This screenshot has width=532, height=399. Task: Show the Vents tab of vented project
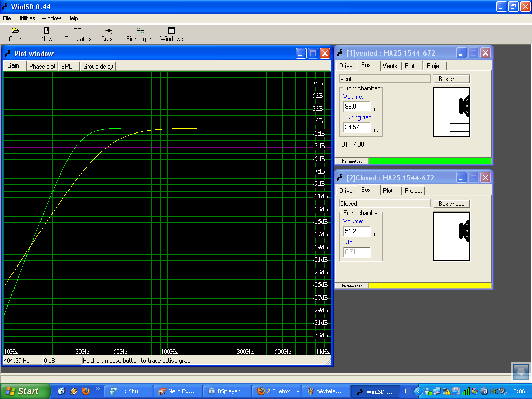390,66
